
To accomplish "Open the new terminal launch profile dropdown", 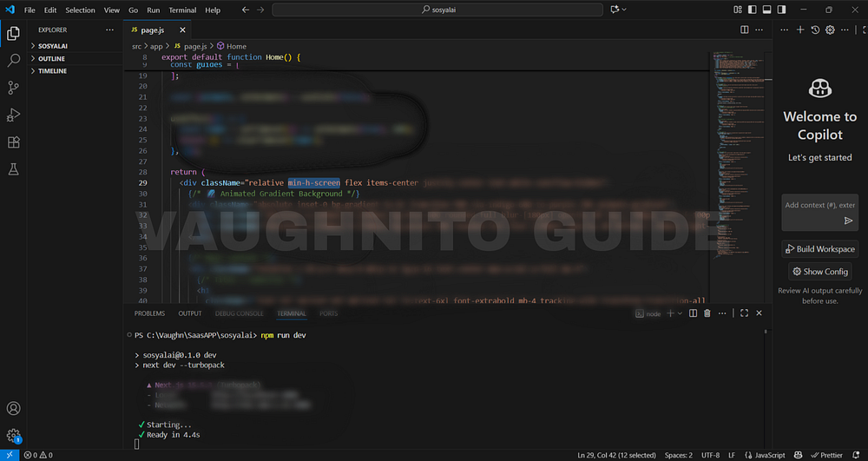I will click(x=680, y=313).
